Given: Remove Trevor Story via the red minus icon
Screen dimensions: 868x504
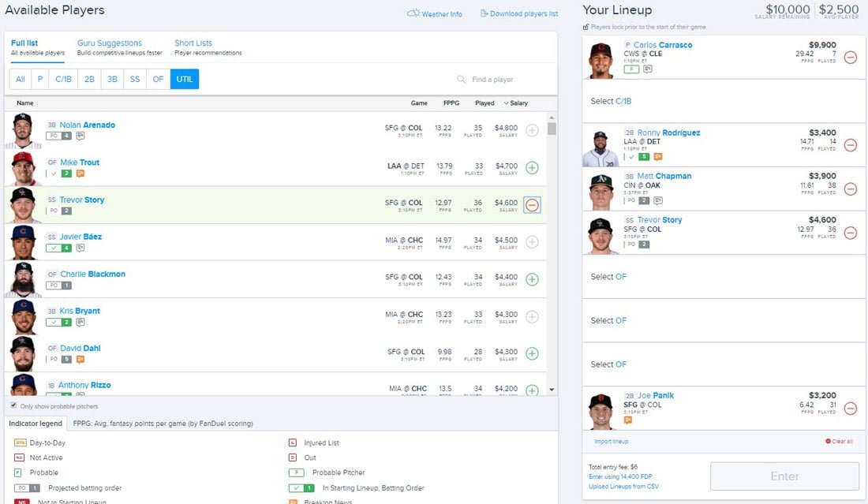Looking at the screenshot, I should pyautogui.click(x=531, y=204).
